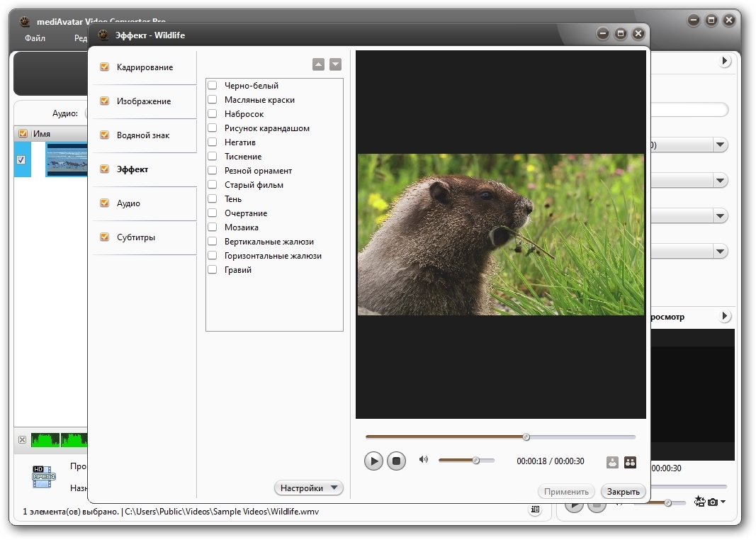
Task: Open the Настройки dropdown button
Action: (308, 488)
